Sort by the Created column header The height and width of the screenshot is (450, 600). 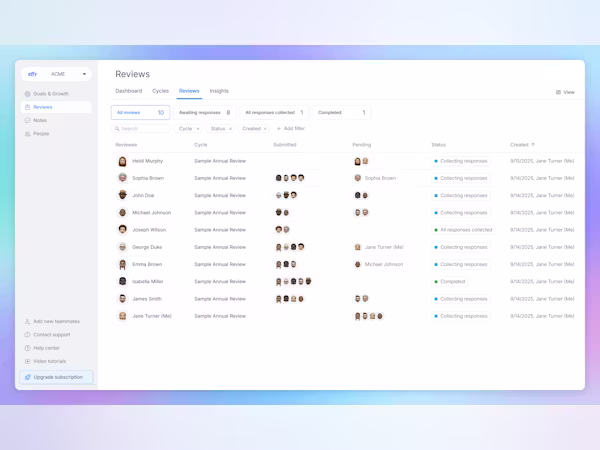tap(522, 145)
